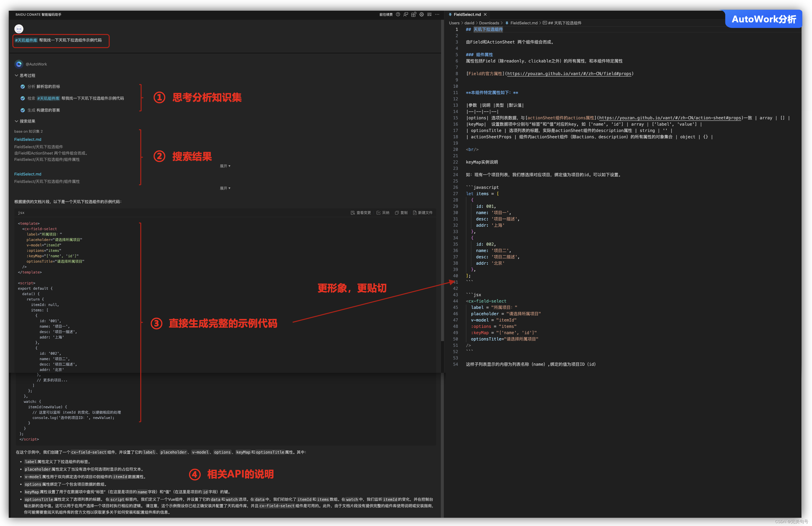Image resolution: width=812 pixels, height=526 pixels.
Task: Click '<cx-field-select' on editor line 44
Action: point(486,301)
